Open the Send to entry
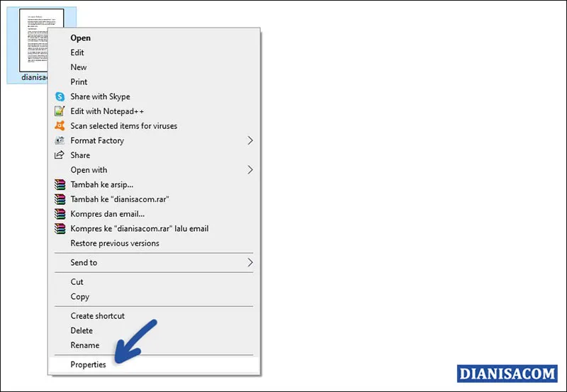This screenshot has height=392, width=567. pos(154,262)
